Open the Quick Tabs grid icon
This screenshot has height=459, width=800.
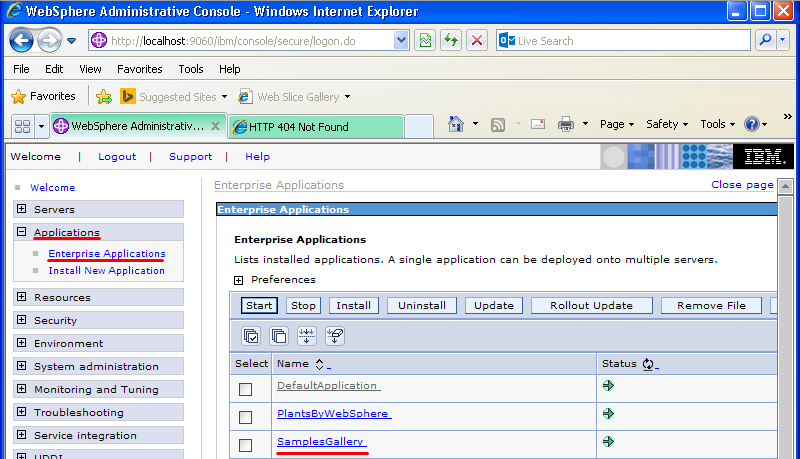tap(22, 126)
